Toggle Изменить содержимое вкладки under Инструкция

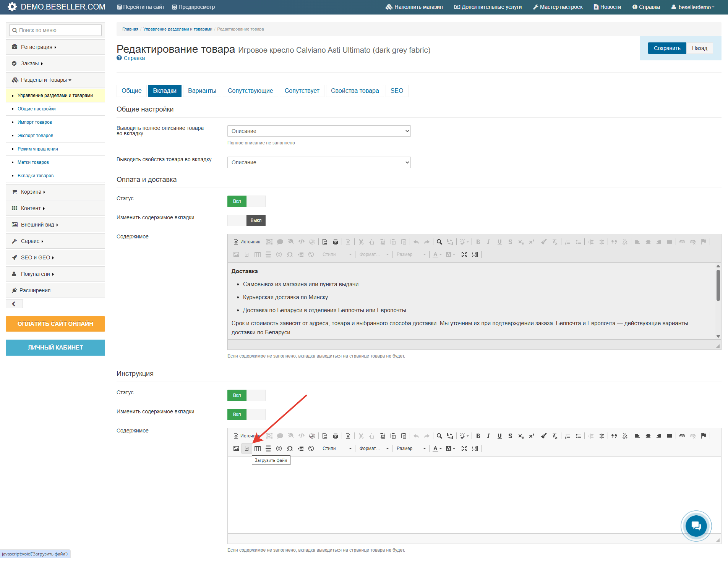click(x=246, y=414)
